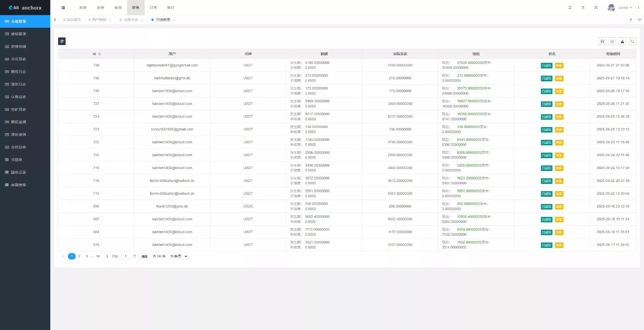This screenshot has height=330, width=644.
Task: Open 充值管理 in the sidebar
Action: [x=25, y=21]
